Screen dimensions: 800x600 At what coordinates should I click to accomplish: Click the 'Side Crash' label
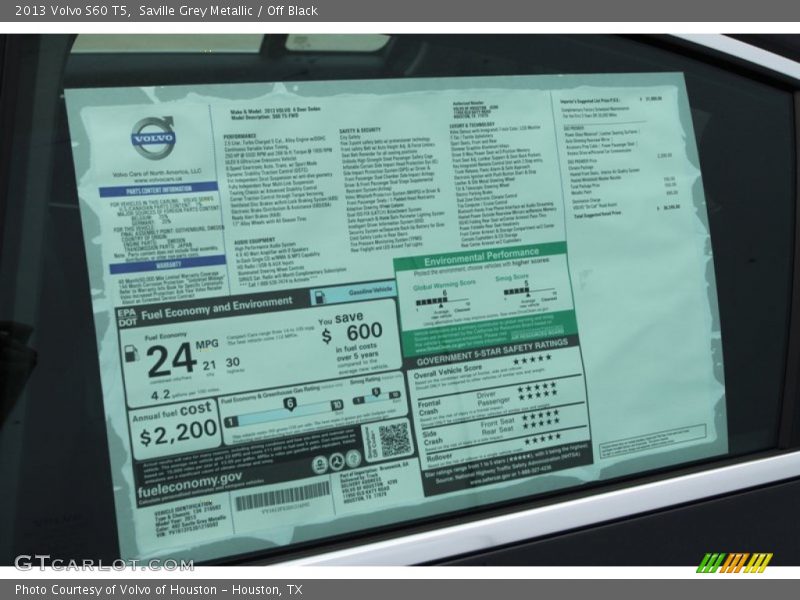point(431,438)
